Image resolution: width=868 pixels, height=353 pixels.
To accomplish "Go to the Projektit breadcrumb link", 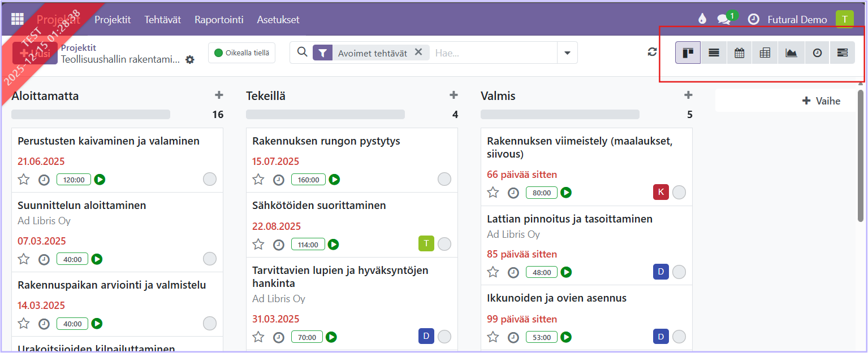I will click(79, 48).
